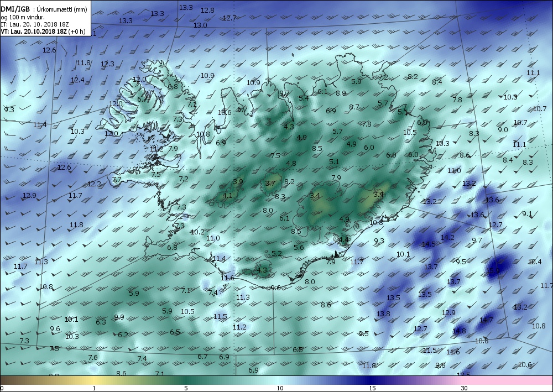Click the 12.4 value on the map

[77, 80]
